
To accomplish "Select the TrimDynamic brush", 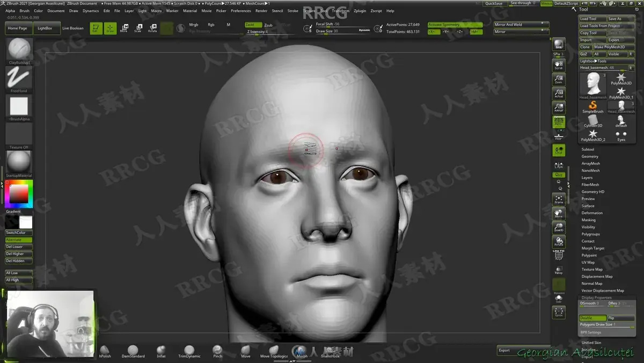I will tap(189, 351).
